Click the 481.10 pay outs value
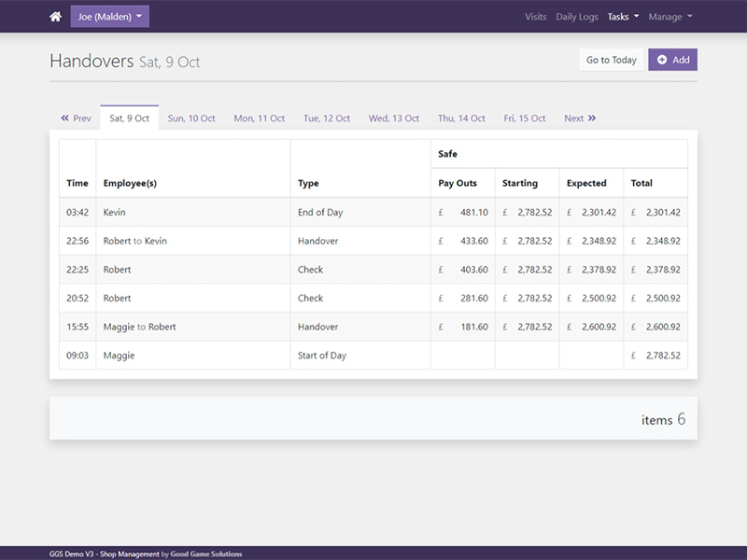 tap(474, 213)
